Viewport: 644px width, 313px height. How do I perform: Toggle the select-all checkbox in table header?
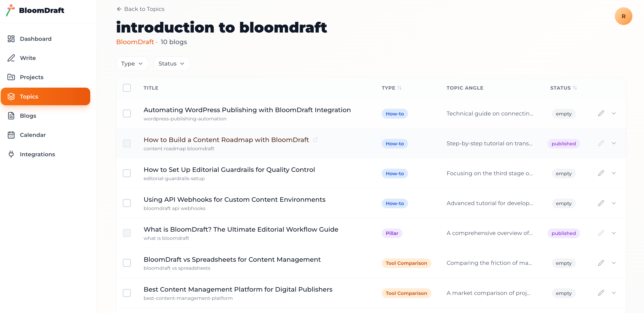[127, 88]
